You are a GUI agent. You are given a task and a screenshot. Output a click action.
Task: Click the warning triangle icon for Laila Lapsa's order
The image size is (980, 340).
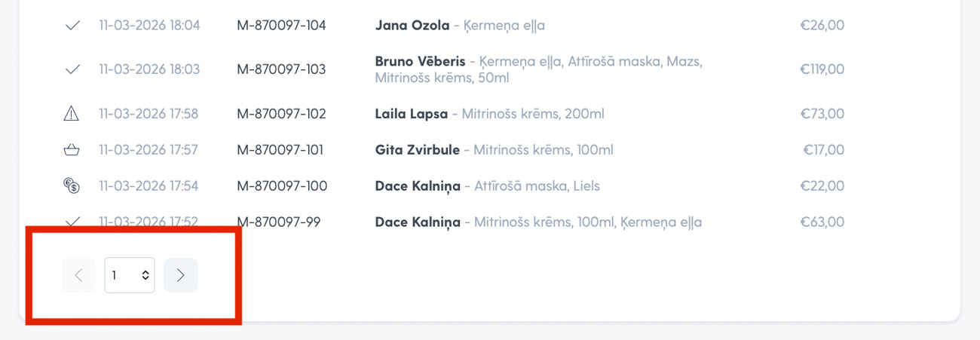(71, 114)
